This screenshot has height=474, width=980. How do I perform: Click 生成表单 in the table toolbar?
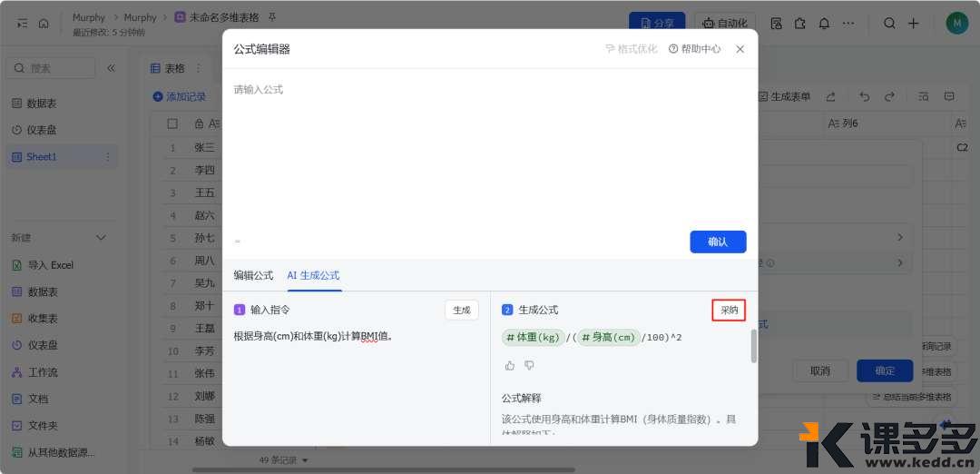tap(785, 96)
